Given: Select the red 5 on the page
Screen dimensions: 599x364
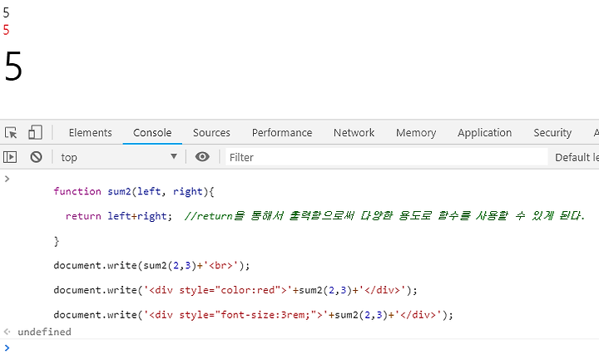Looking at the screenshot, I should click(6, 30).
